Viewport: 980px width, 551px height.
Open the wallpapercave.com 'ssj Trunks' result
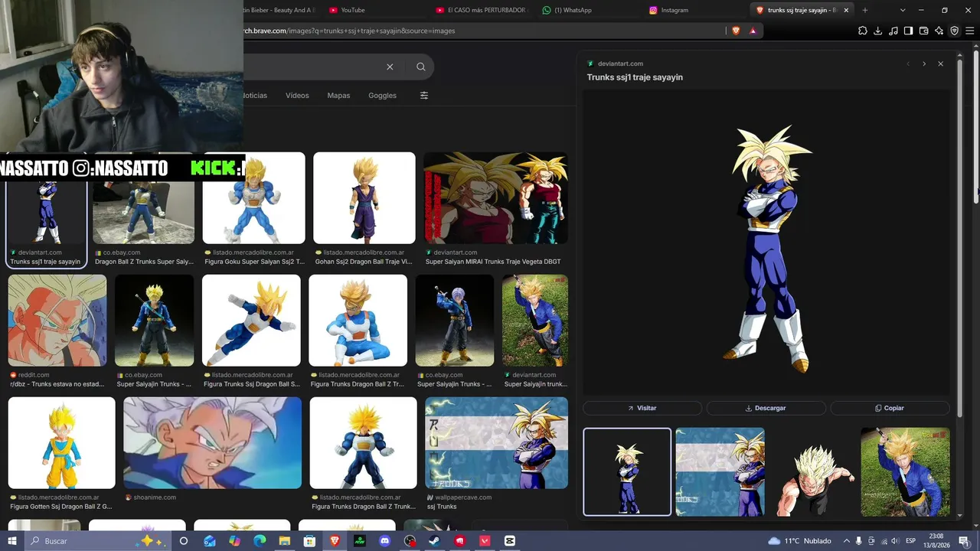496,443
